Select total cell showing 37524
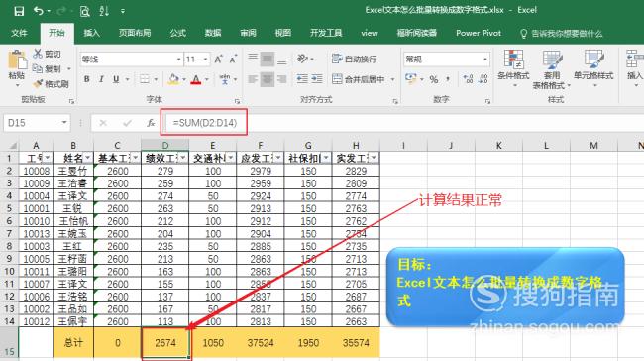The height and width of the screenshot is (361, 644). point(261,342)
